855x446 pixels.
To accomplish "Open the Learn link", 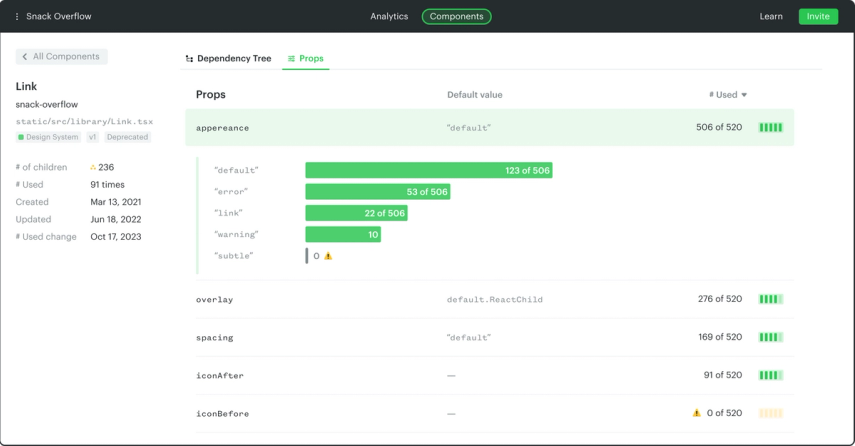I will coord(771,16).
